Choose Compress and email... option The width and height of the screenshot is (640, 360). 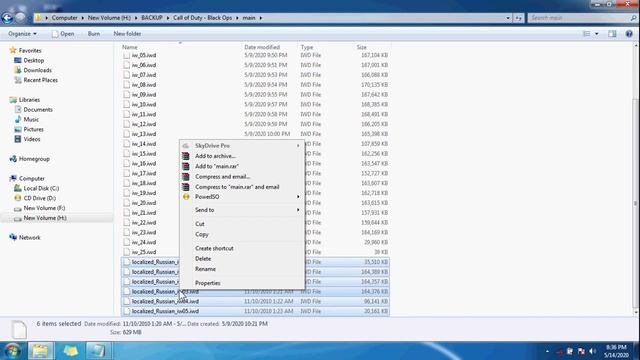click(242, 177)
